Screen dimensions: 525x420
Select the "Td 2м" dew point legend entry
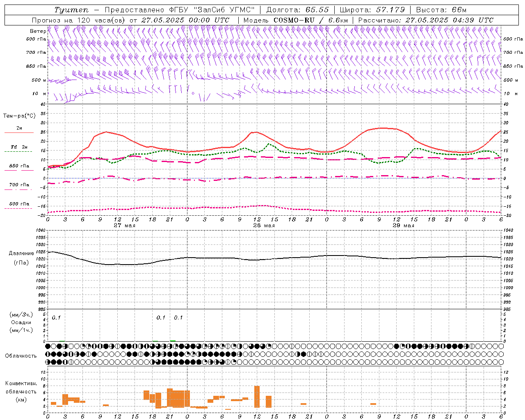[x=19, y=147]
